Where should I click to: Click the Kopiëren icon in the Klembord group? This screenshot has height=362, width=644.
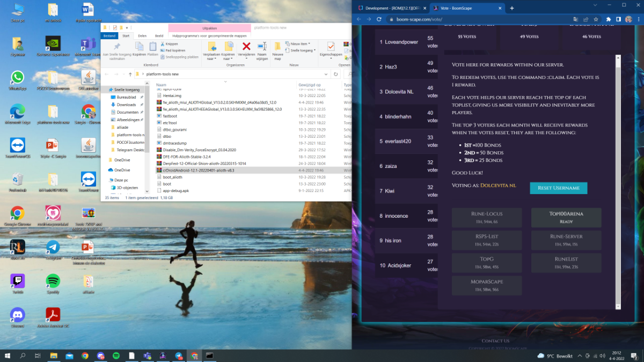point(139,47)
